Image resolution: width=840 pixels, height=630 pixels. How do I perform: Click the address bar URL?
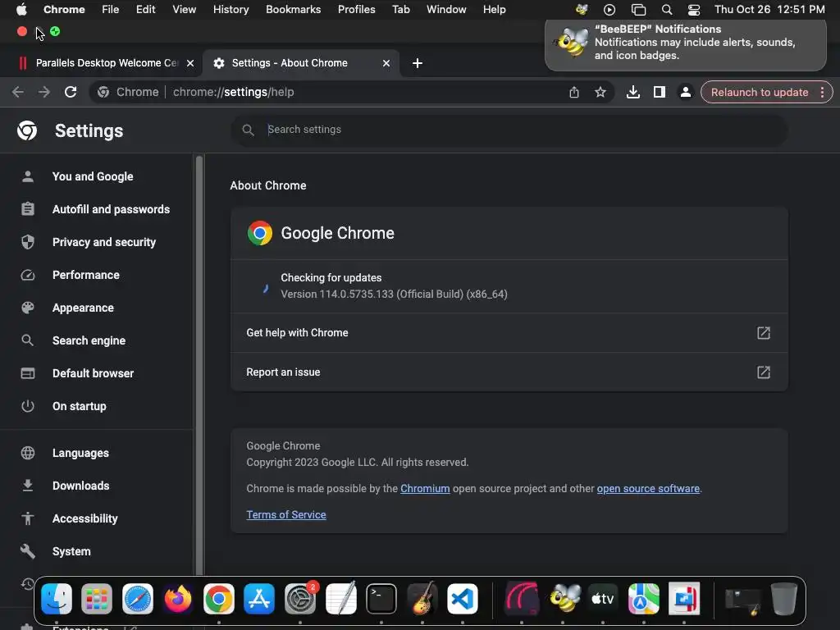point(233,92)
